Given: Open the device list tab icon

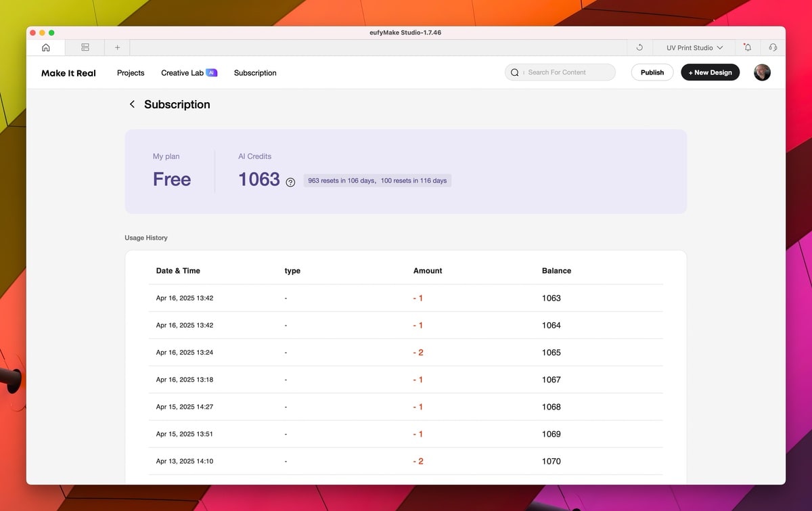Looking at the screenshot, I should 85,47.
